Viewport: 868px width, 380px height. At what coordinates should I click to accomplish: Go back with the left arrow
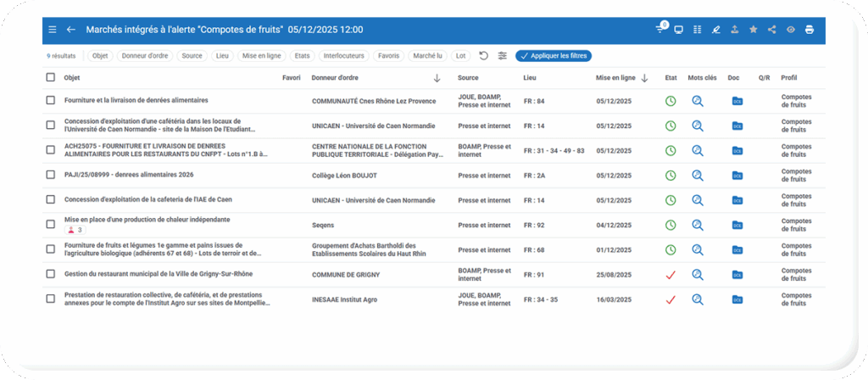tap(71, 30)
